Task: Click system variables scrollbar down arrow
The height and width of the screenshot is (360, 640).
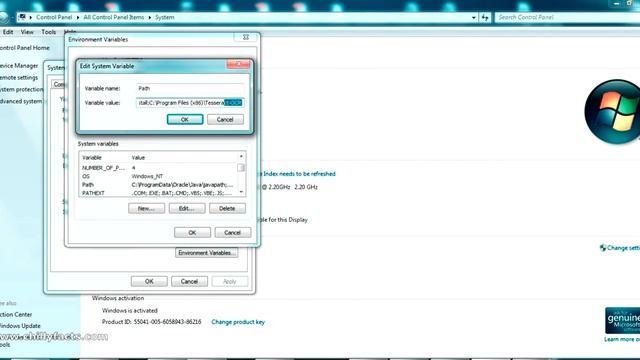Action: pyautogui.click(x=241, y=192)
